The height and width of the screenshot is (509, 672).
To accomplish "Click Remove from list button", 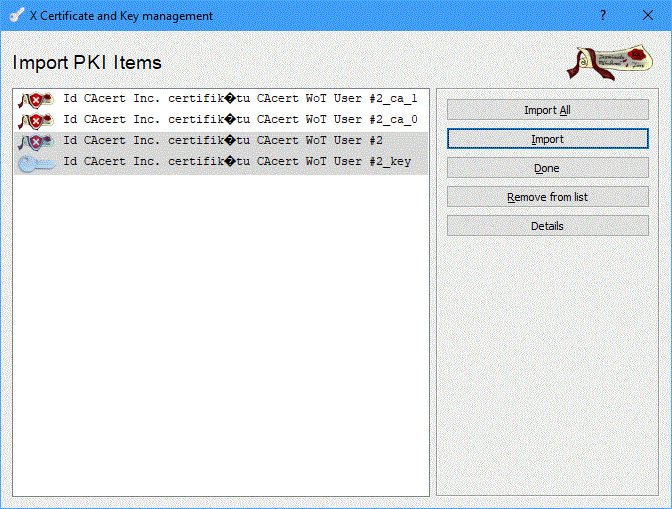I will coord(547,197).
